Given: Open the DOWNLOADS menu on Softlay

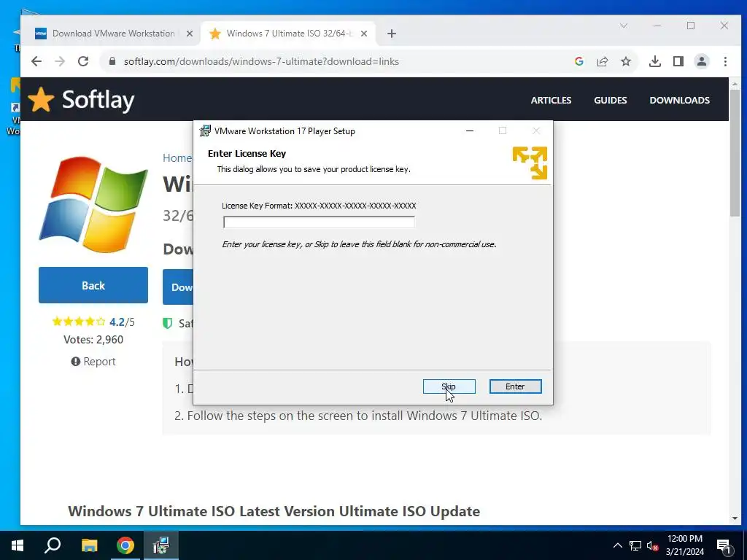Looking at the screenshot, I should coord(679,100).
